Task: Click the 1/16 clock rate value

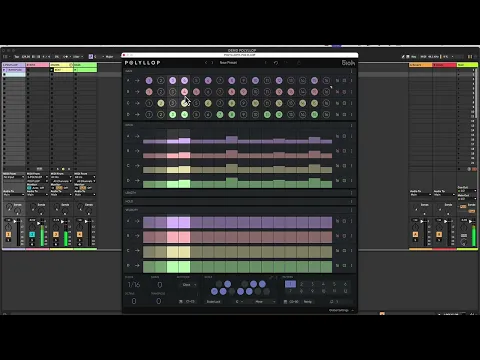Action: [134, 284]
